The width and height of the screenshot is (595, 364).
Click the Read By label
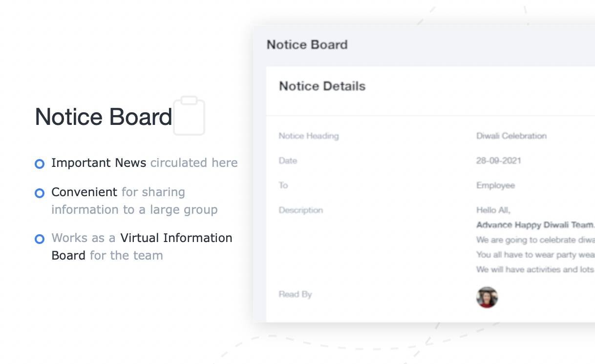pos(295,294)
